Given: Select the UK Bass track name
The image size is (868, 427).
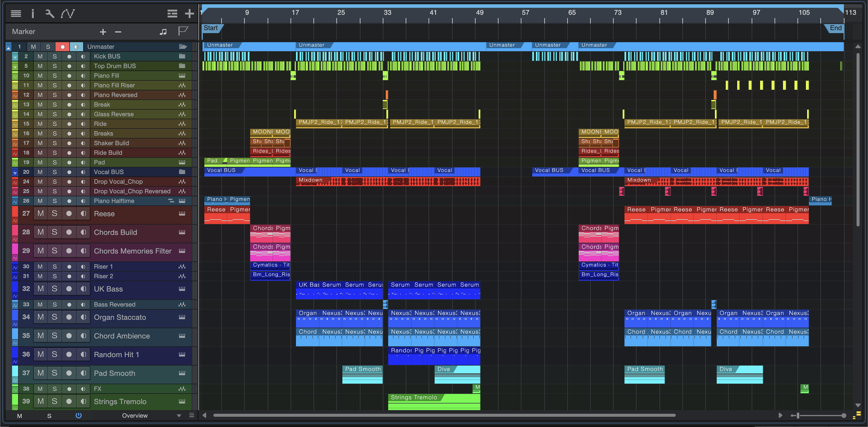Looking at the screenshot, I should [108, 289].
